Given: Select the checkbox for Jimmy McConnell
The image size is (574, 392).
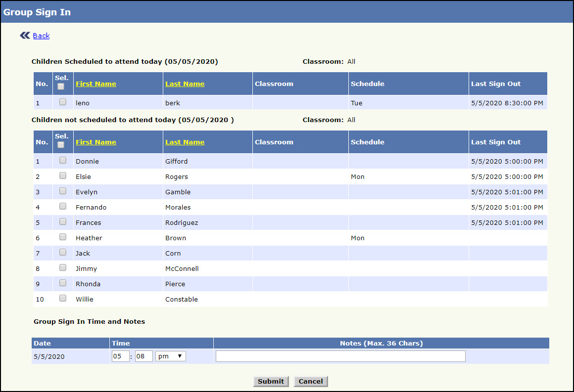Looking at the screenshot, I should click(63, 267).
